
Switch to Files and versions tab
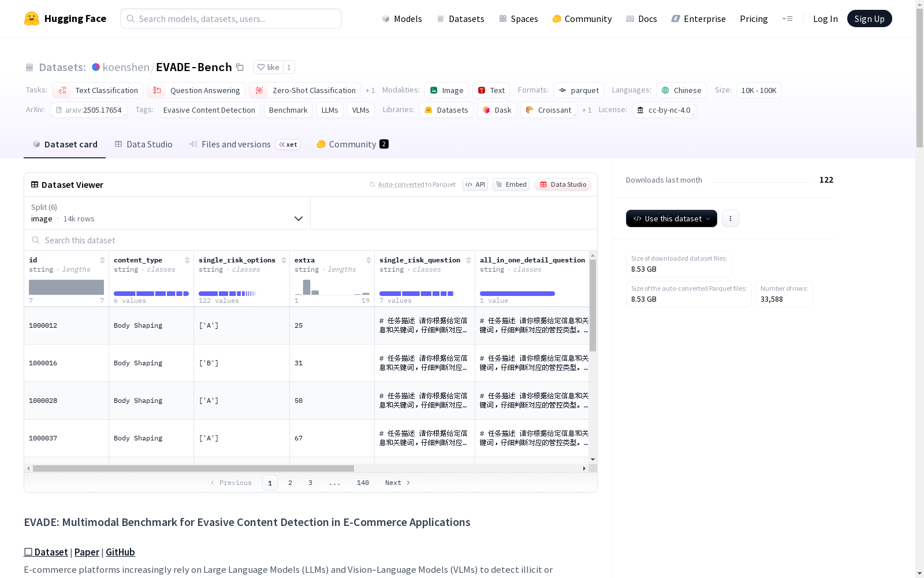[244, 144]
